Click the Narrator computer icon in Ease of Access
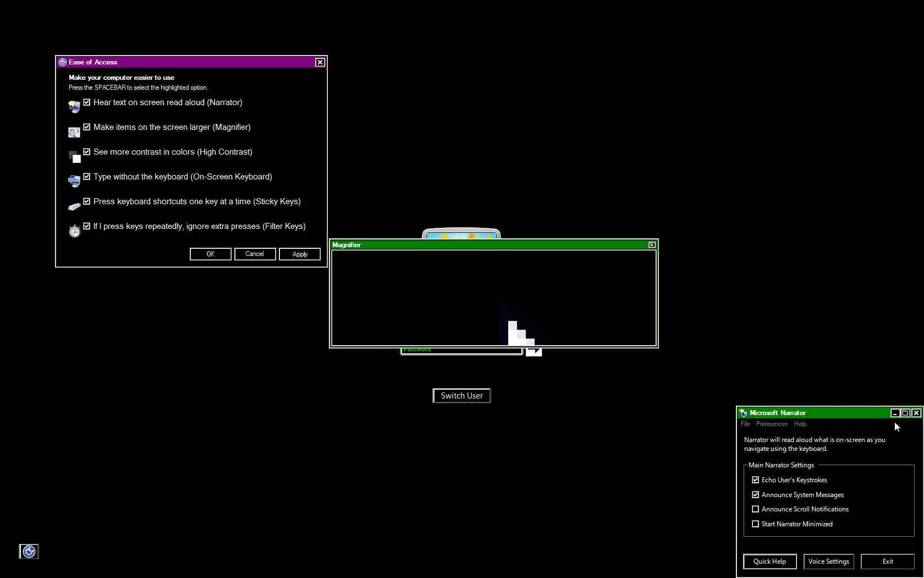This screenshot has width=924, height=578. click(x=74, y=106)
